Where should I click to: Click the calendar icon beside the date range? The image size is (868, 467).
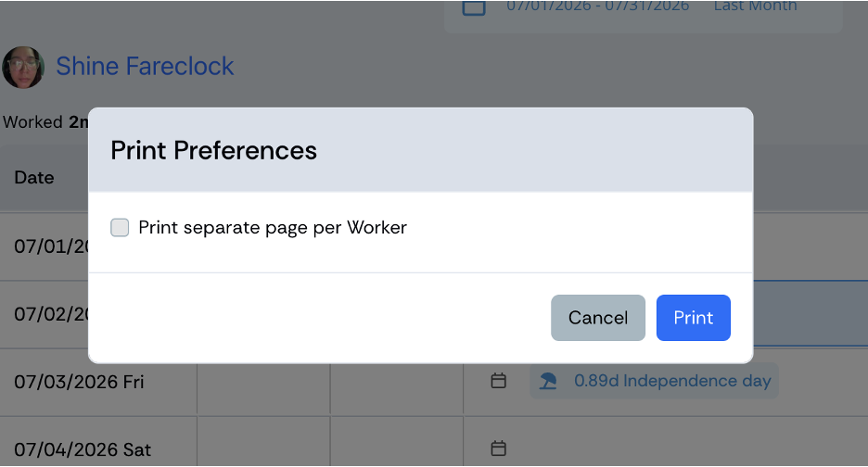click(474, 6)
